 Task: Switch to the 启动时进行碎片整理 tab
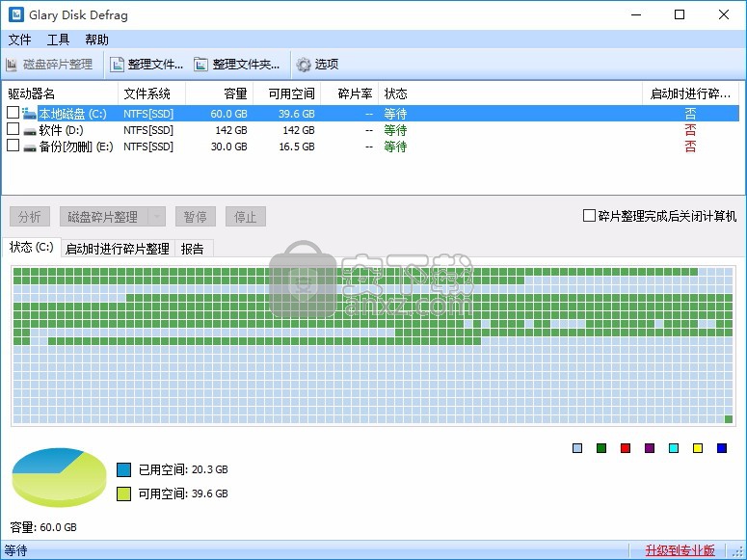pyautogui.click(x=118, y=249)
